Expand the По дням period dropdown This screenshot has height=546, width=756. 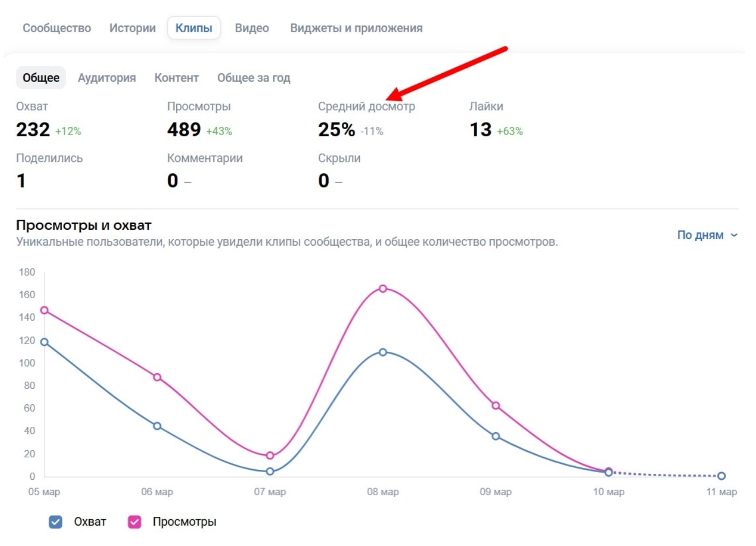[701, 235]
